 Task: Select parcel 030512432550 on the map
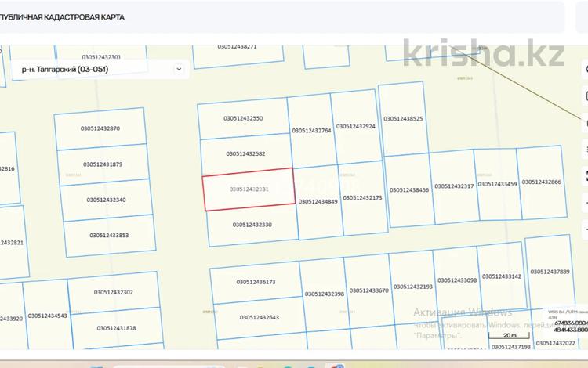(x=243, y=118)
